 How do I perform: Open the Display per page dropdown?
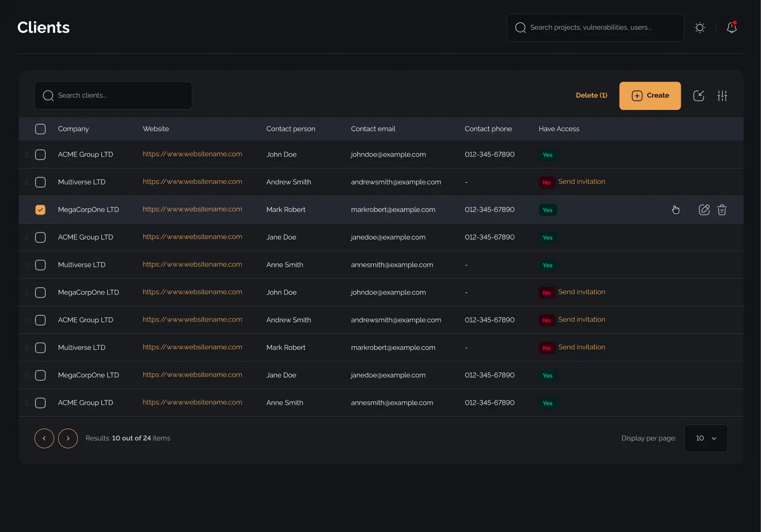tap(706, 438)
